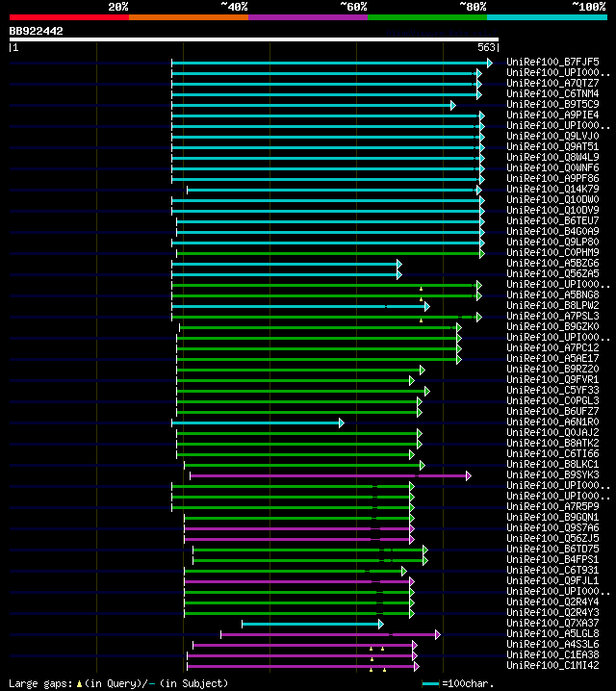Open hit UniRef100_A7R5P9
The width and height of the screenshot is (616, 691).
[x=552, y=506]
